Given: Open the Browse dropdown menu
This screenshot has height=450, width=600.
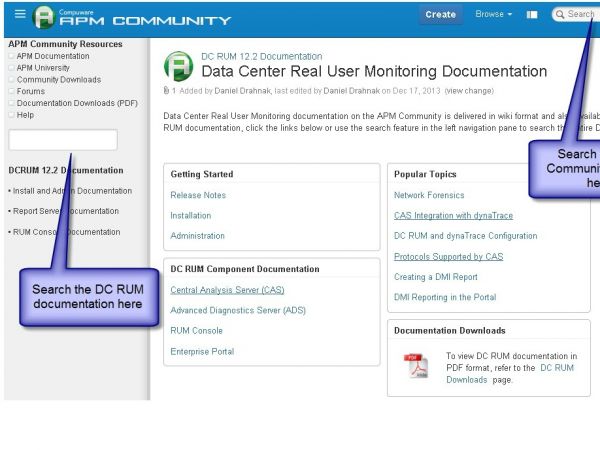Looking at the screenshot, I should coord(493,15).
